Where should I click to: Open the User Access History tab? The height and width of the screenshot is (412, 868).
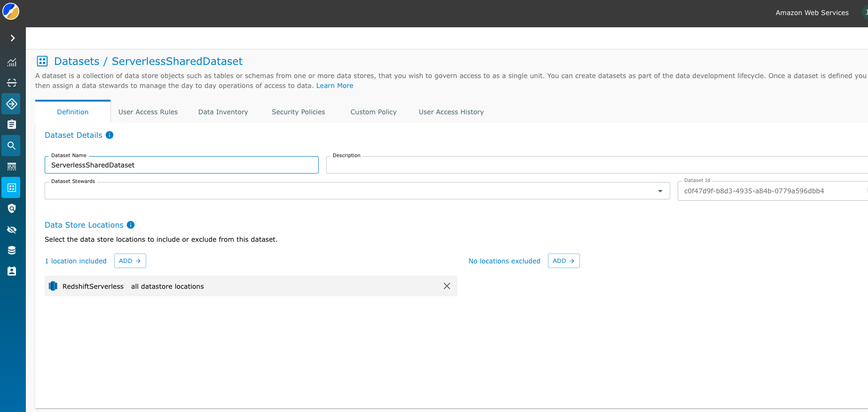[x=451, y=112]
